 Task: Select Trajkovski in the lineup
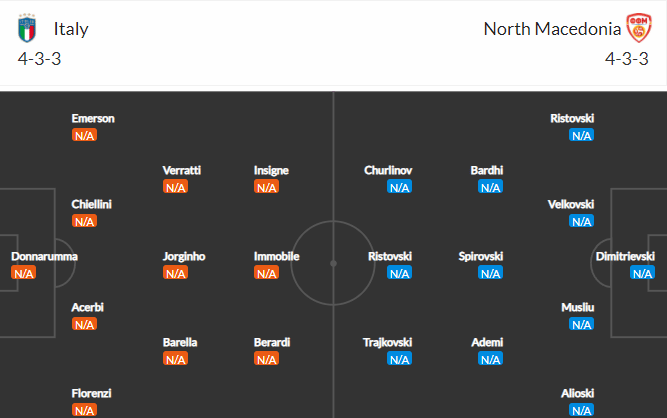point(388,342)
